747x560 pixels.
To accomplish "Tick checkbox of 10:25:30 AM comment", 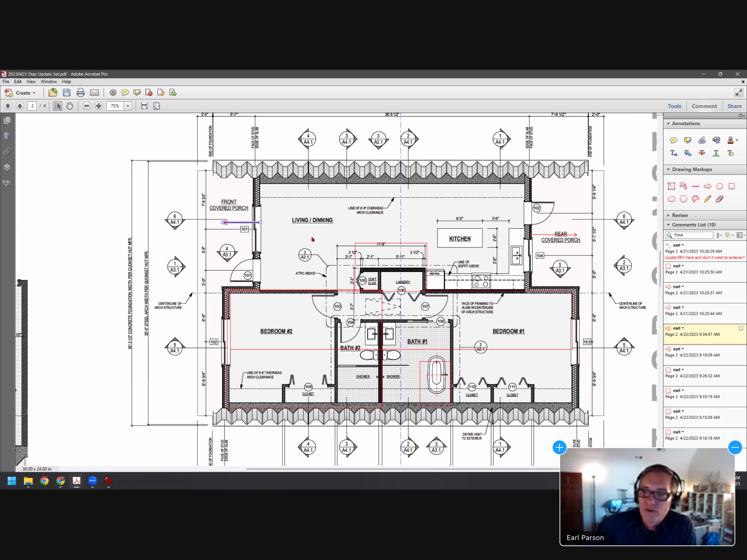I will tap(668, 266).
